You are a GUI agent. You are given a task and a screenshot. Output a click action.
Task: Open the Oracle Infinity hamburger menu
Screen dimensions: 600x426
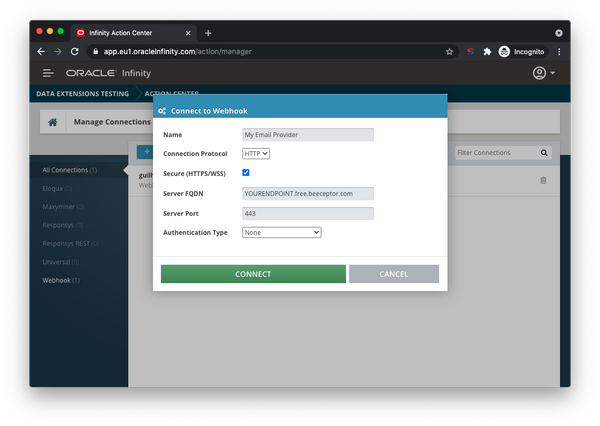click(x=48, y=73)
